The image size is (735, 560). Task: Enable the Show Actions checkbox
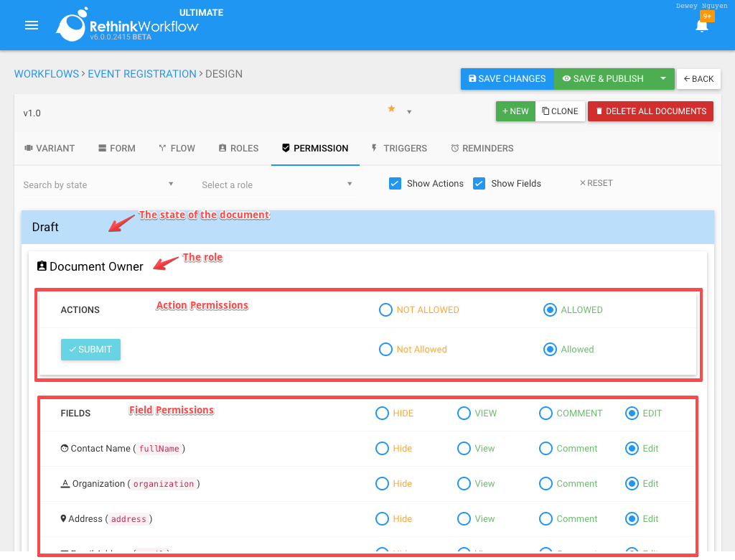click(x=395, y=183)
